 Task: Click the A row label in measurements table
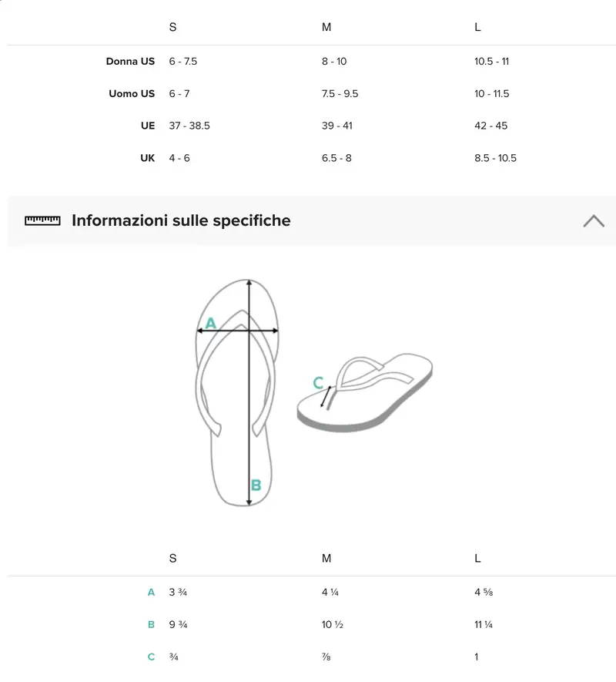pos(151,593)
